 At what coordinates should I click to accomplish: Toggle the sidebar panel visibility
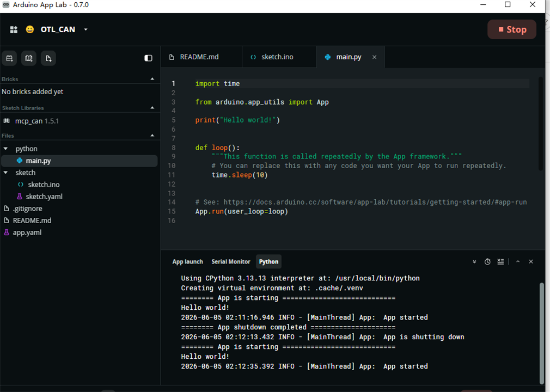pos(148,58)
